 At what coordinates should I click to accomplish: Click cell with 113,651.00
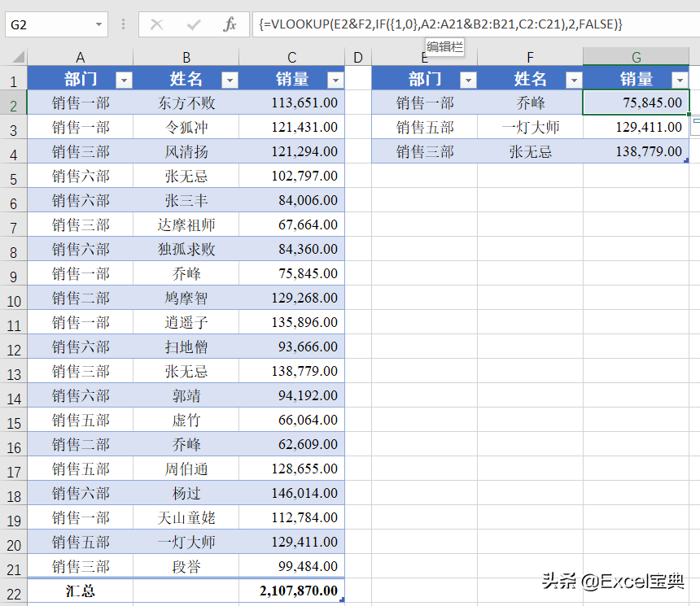click(x=292, y=102)
